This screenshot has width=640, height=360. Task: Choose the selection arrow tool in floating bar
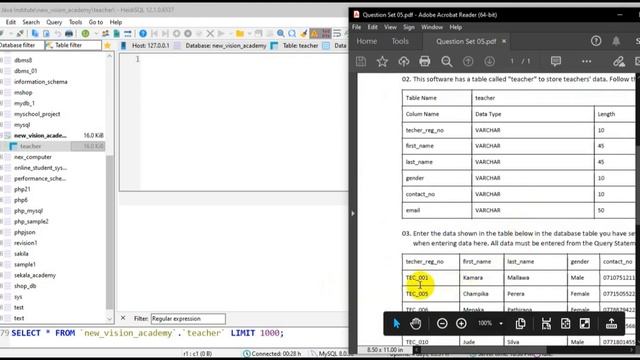(396, 323)
